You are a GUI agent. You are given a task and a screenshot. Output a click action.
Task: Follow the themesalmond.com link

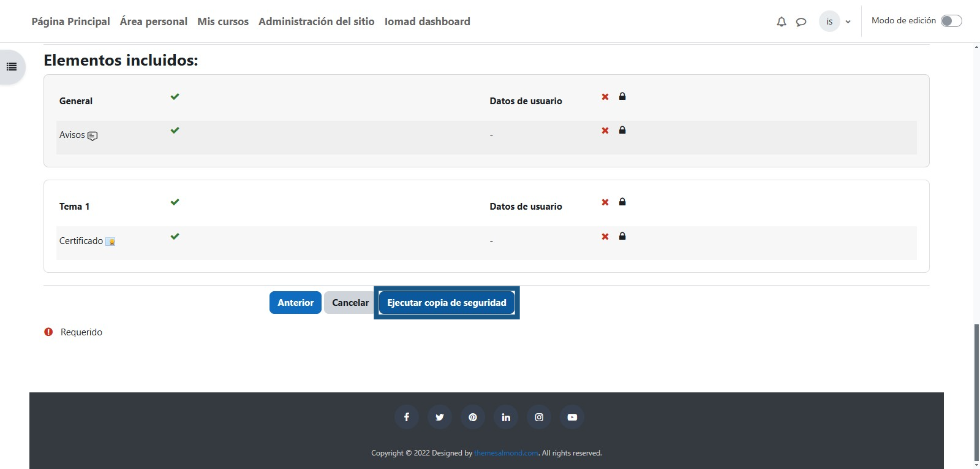506,453
